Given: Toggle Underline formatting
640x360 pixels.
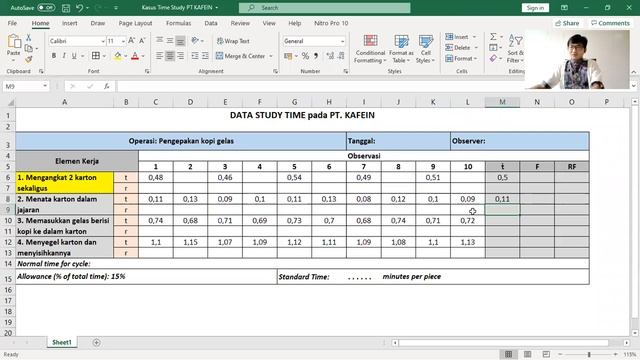Looking at the screenshot, I should tap(74, 56).
